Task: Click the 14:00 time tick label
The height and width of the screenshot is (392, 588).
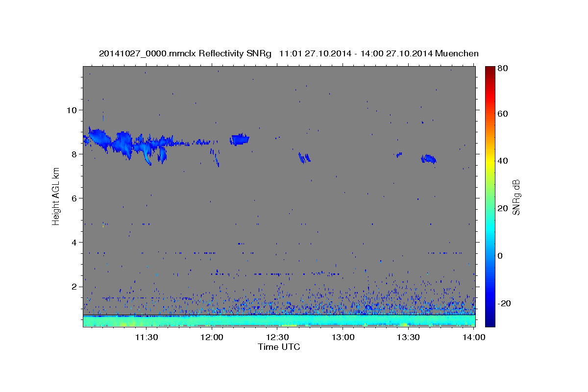Action: tap(474, 337)
